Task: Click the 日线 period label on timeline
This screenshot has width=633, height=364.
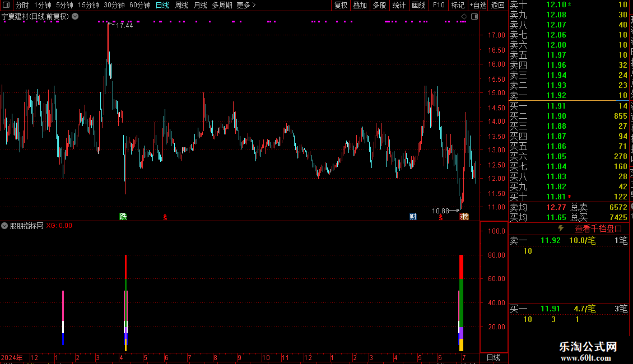Action: point(494,357)
